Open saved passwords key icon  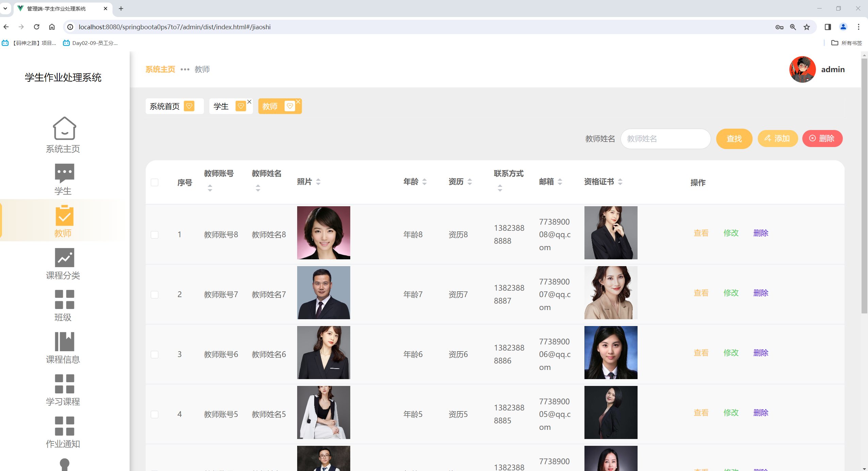[779, 27]
